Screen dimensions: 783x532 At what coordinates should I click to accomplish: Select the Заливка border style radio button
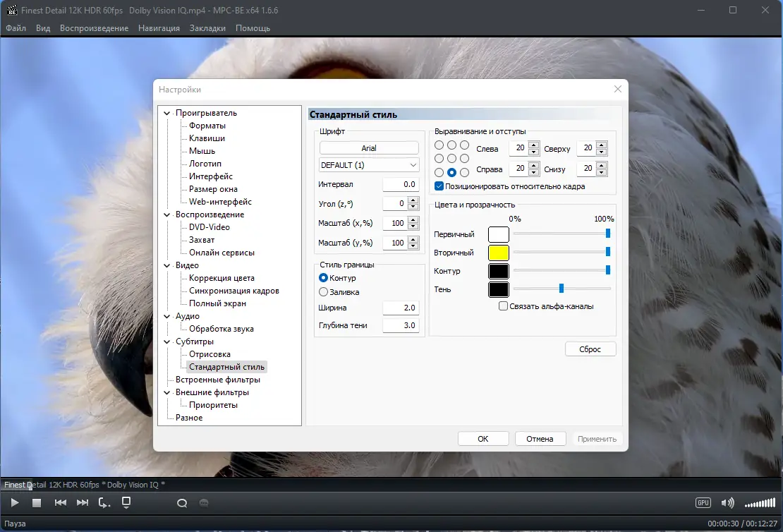323,291
